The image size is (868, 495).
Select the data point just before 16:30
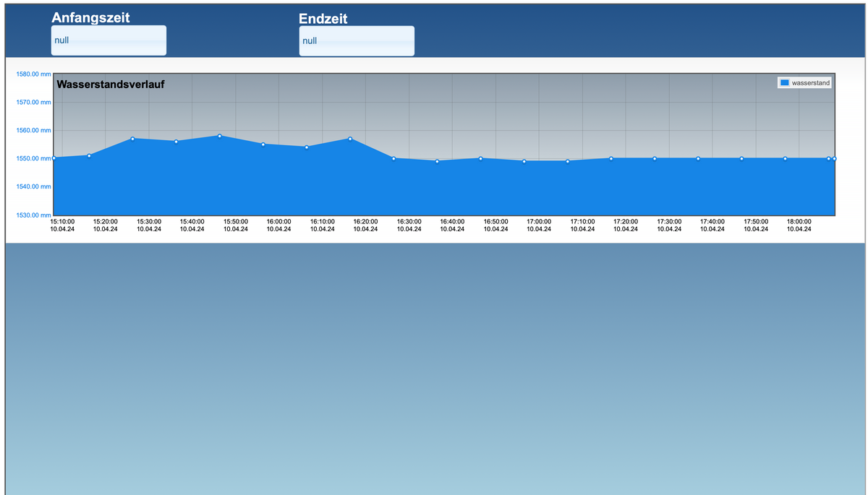393,158
